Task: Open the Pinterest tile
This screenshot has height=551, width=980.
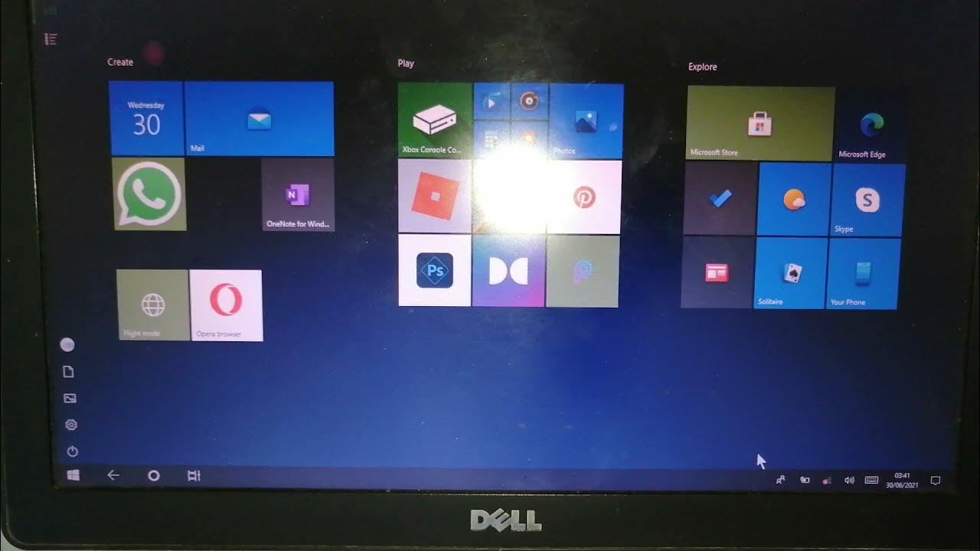Action: click(x=583, y=197)
